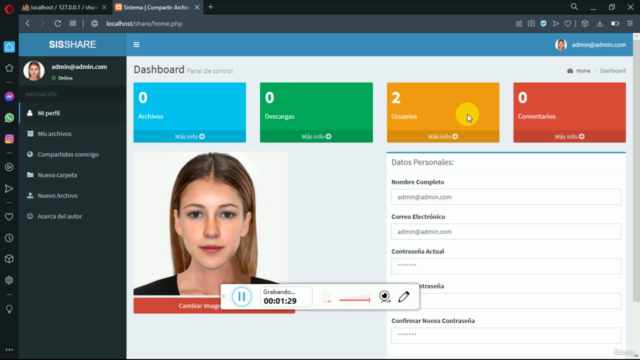Click Contraseña Actual input field
The height and width of the screenshot is (360, 640).
506,266
